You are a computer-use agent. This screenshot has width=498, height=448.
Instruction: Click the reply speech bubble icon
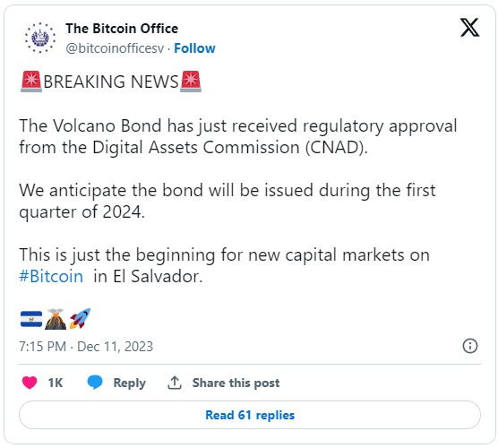(x=95, y=383)
